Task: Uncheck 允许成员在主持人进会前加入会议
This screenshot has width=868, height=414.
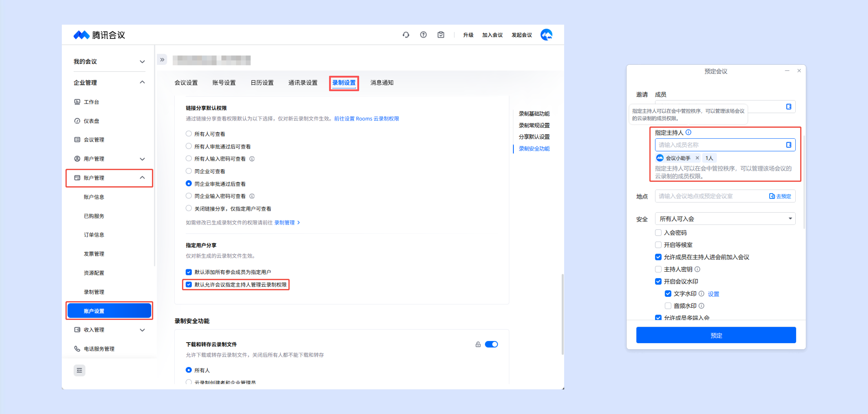Action: [658, 257]
